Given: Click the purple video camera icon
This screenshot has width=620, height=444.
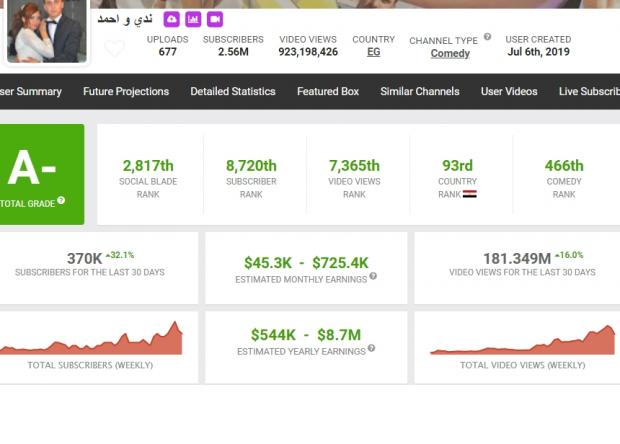Looking at the screenshot, I should point(215,19).
